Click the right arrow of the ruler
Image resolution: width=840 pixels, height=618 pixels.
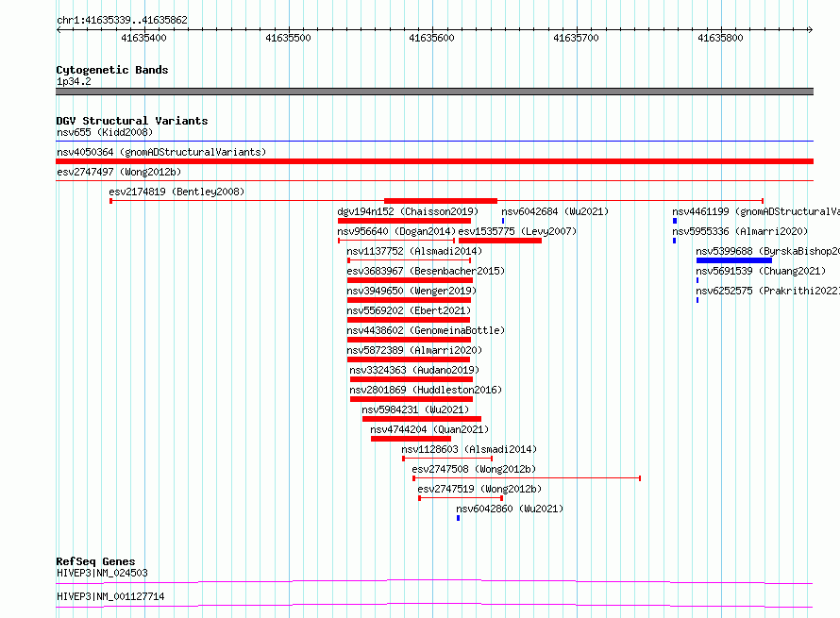pyautogui.click(x=811, y=30)
